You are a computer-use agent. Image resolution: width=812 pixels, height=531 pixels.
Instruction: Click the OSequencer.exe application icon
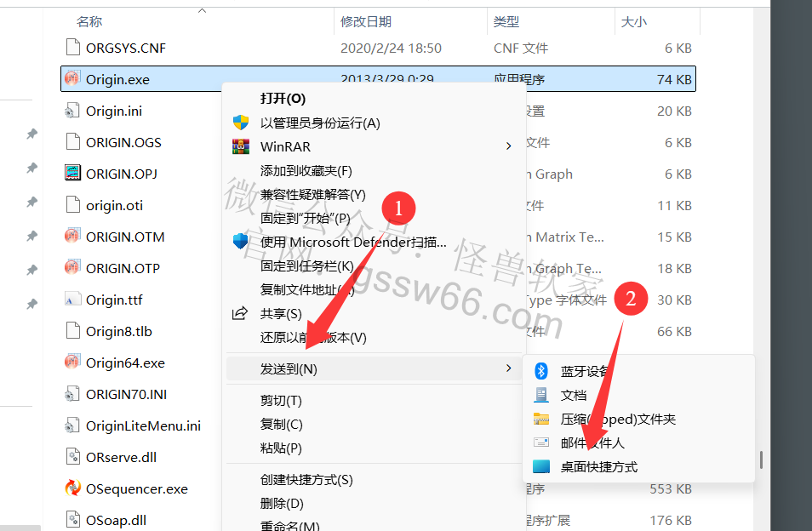pos(72,488)
